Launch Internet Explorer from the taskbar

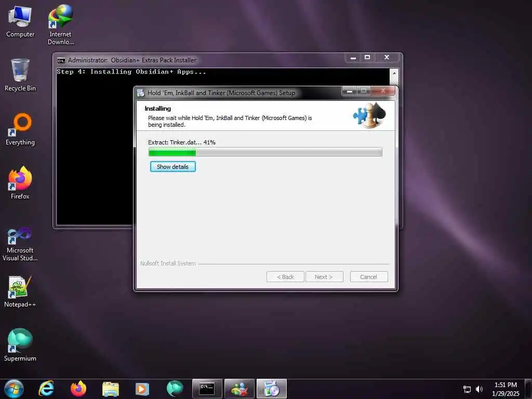click(x=46, y=389)
